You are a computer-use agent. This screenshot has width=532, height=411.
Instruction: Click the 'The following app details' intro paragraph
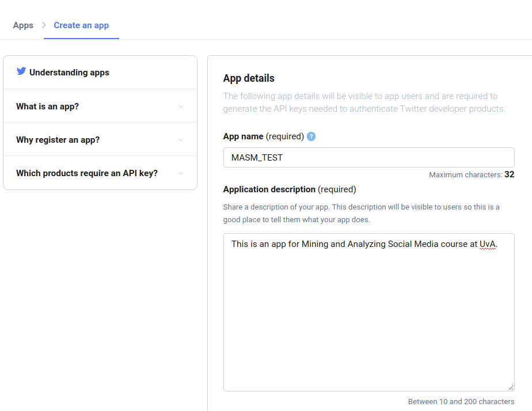click(364, 102)
